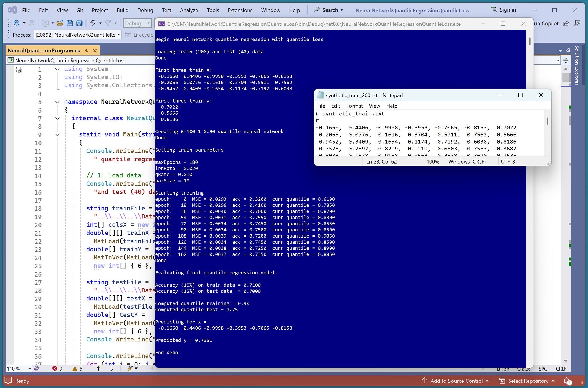Click the Open File folder icon

click(60, 23)
